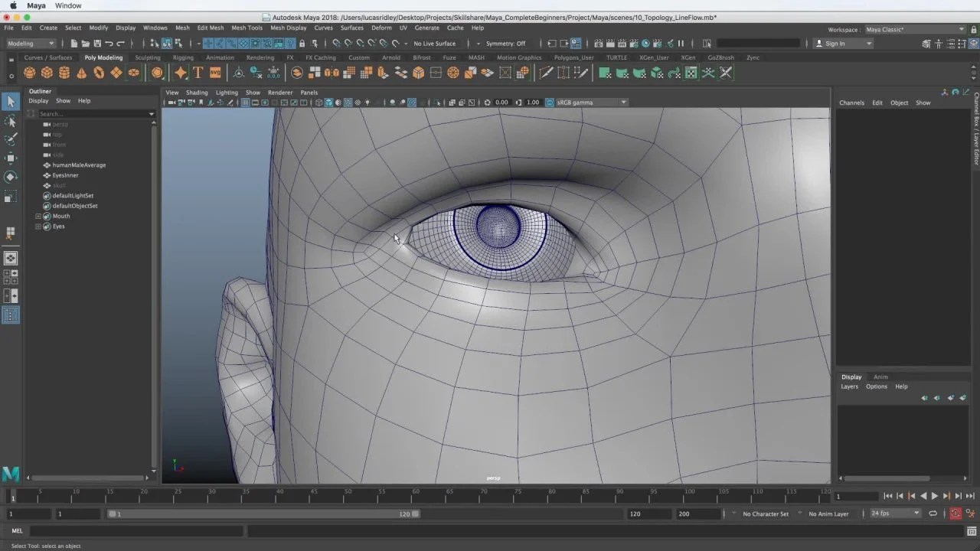Click the SVG import shelf icon
Image resolution: width=980 pixels, height=551 pixels.
click(215, 73)
